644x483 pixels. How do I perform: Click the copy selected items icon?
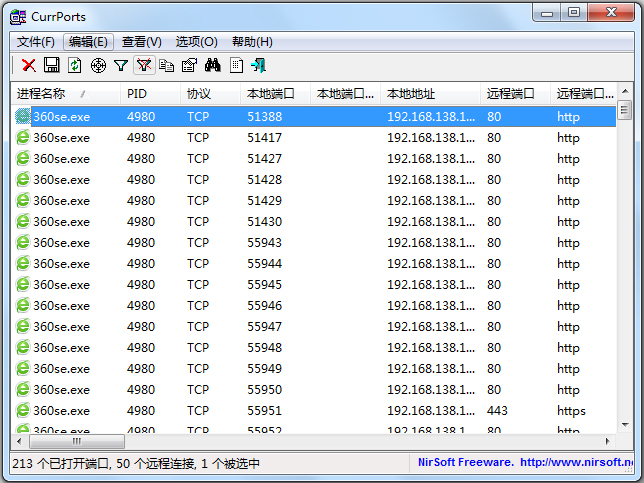coord(166,65)
